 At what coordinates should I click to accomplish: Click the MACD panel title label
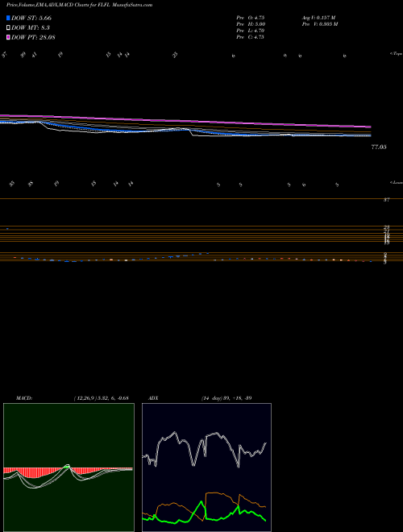tap(24, 398)
